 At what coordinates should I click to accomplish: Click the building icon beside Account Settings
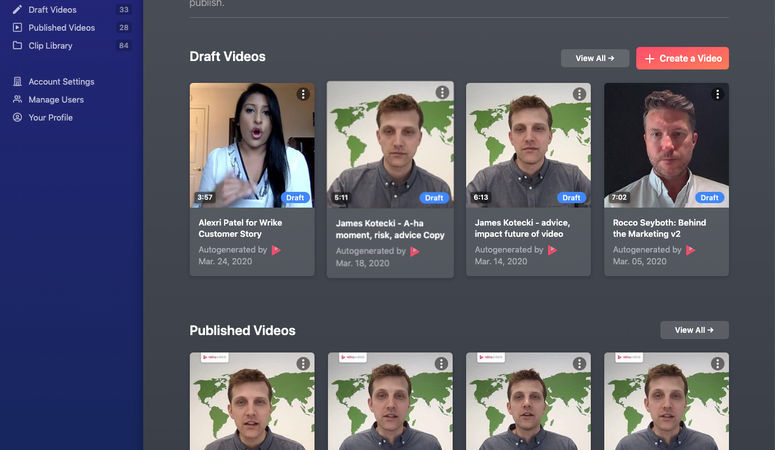coord(17,82)
